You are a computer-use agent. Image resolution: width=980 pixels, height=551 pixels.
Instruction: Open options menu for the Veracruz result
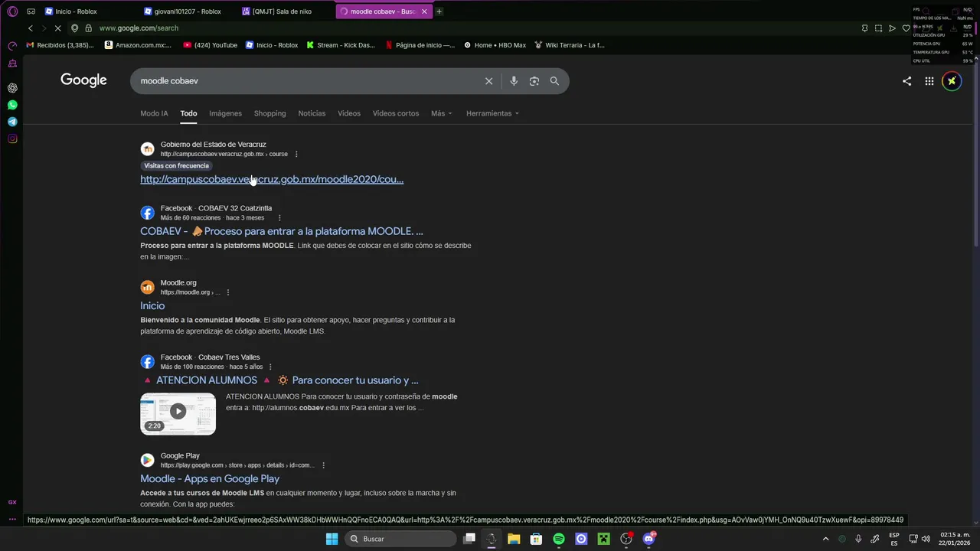point(296,154)
